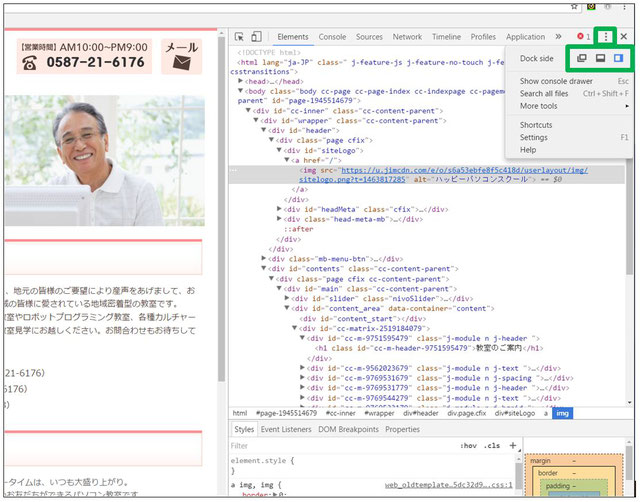Switch to the Styles pane tab
The height and width of the screenshot is (502, 640).
pos(244,429)
